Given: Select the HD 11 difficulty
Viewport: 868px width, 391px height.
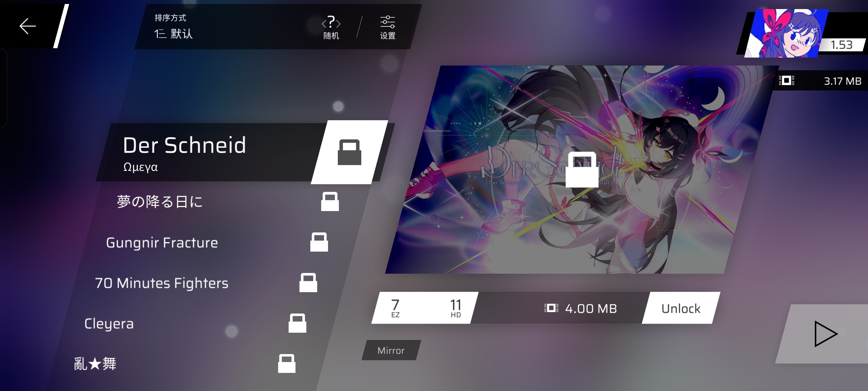Looking at the screenshot, I should (456, 308).
